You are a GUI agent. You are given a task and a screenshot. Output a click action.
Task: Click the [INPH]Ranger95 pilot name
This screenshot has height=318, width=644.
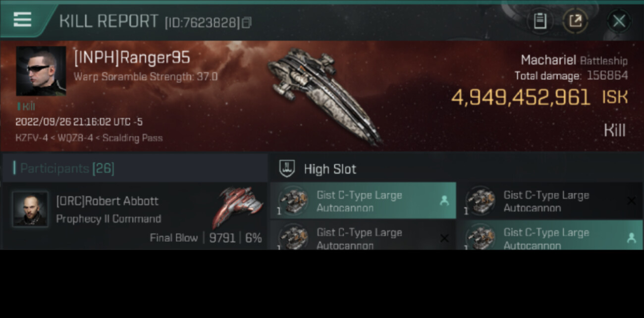click(132, 57)
